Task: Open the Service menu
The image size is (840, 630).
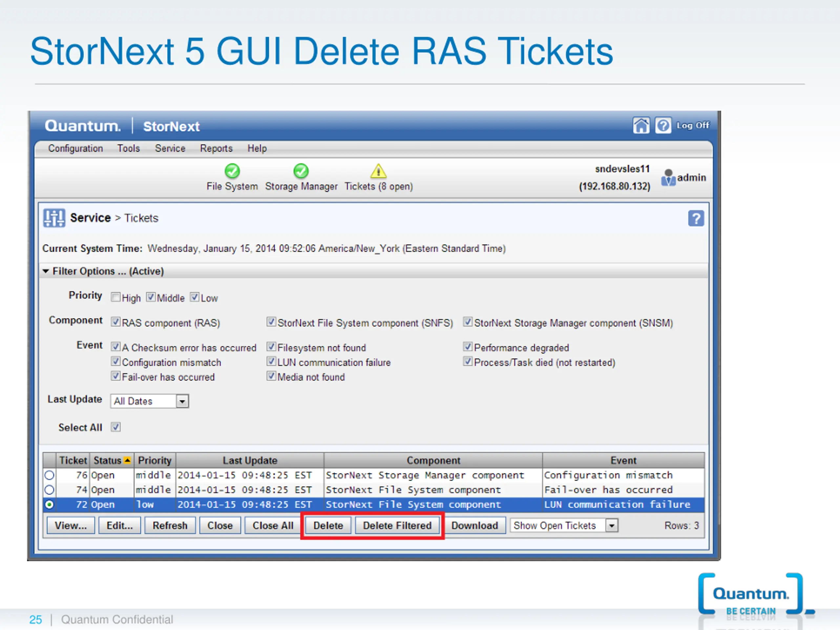Action: point(170,149)
